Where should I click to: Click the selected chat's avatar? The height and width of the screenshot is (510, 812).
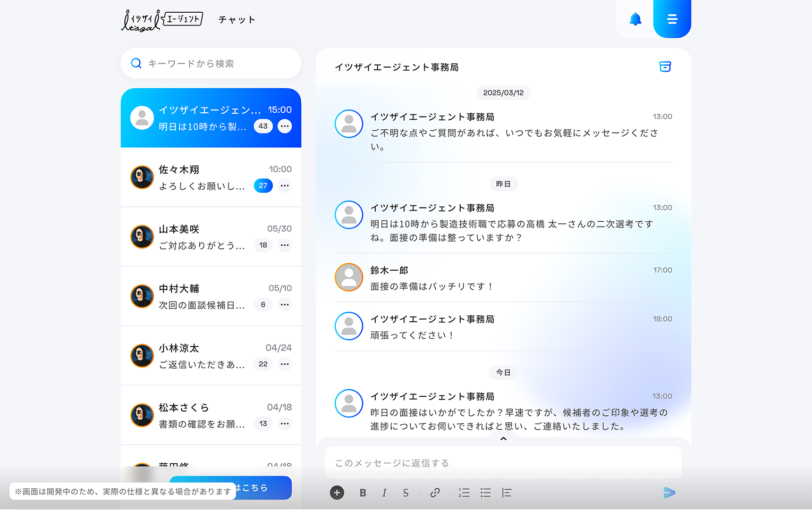(142, 118)
